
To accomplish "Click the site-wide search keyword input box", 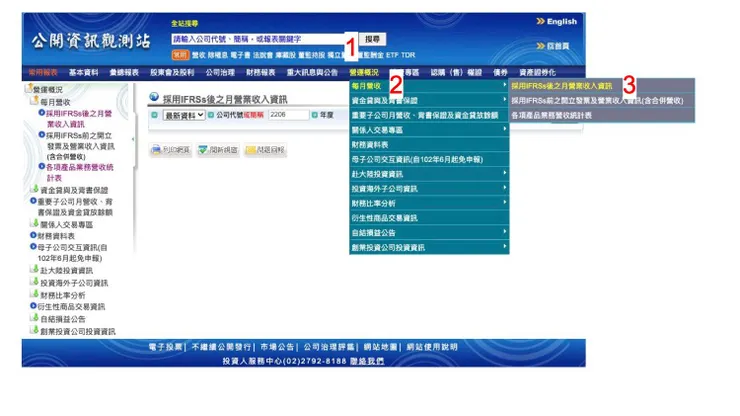I will 260,39.
